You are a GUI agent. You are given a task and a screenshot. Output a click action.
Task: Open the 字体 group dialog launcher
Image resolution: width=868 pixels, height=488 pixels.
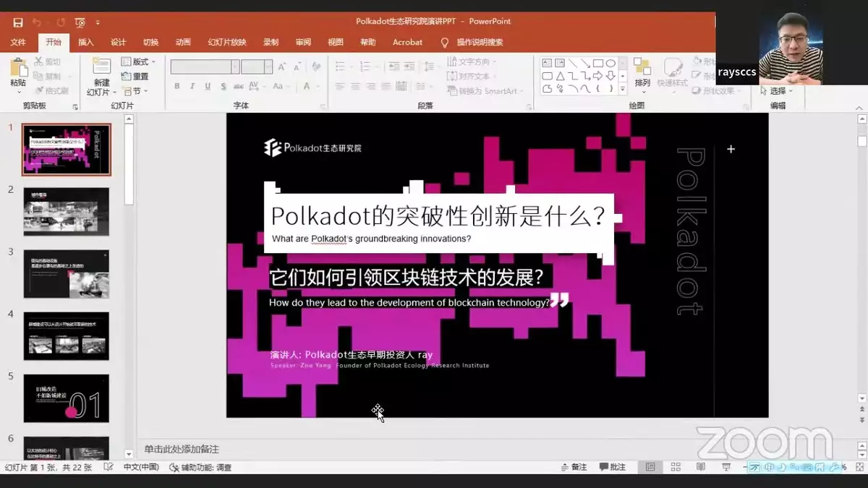(x=323, y=107)
